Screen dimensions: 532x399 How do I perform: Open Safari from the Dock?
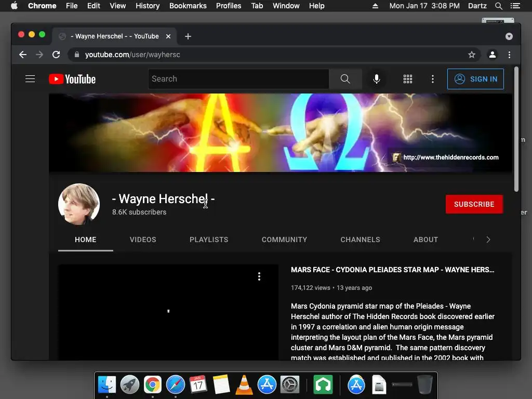(x=176, y=385)
